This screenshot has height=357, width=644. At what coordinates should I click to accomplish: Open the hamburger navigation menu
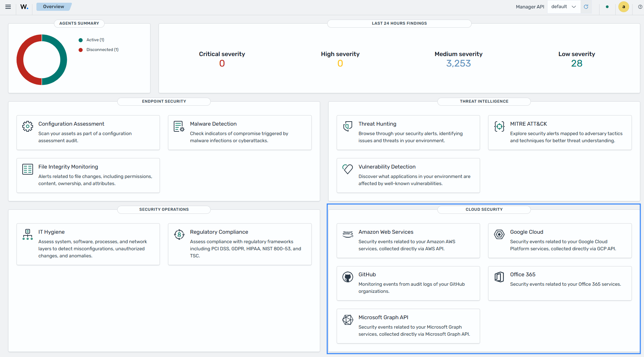pyautogui.click(x=8, y=7)
